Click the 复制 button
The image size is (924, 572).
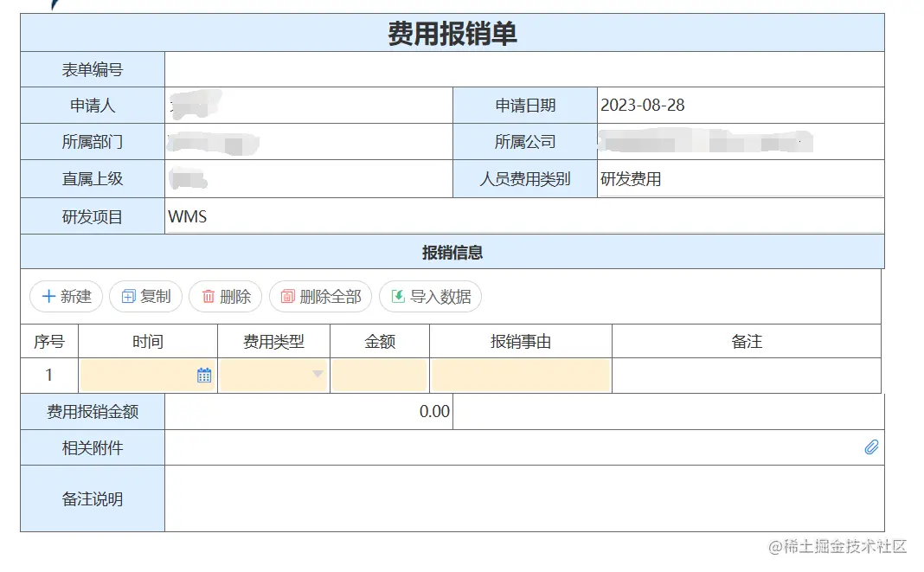point(145,297)
